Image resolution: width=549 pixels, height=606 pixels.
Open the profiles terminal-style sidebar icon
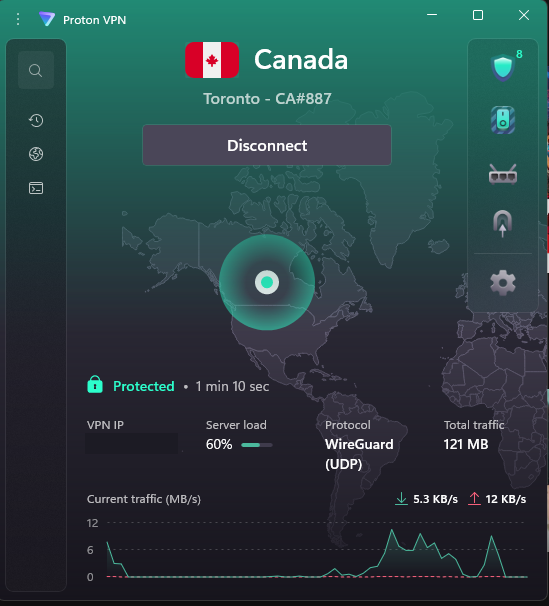[36, 188]
